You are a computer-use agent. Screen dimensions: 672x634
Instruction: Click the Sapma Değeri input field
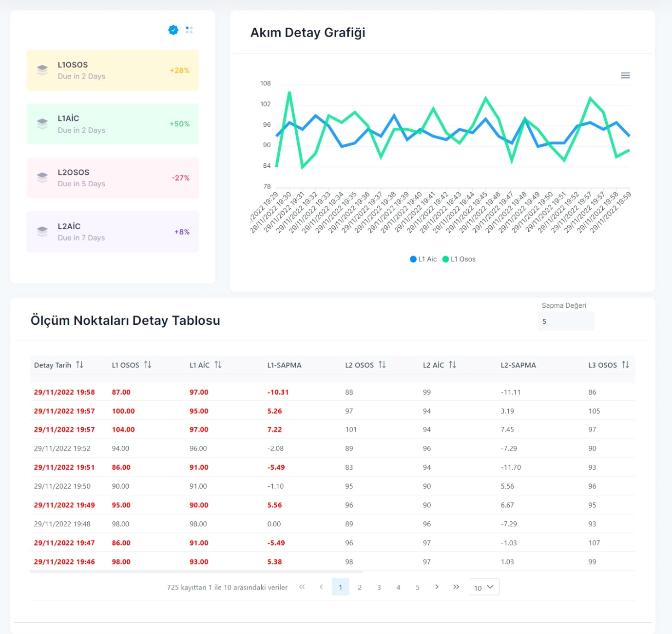566,321
